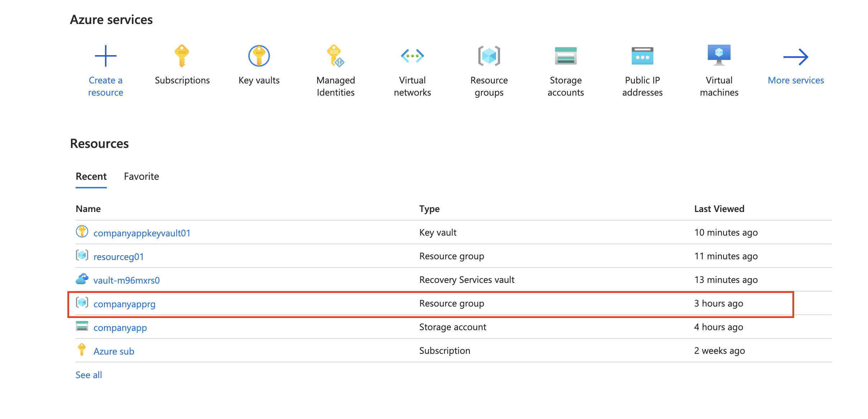The image size is (868, 419).
Task: Click the Key vaults label
Action: [x=259, y=80]
